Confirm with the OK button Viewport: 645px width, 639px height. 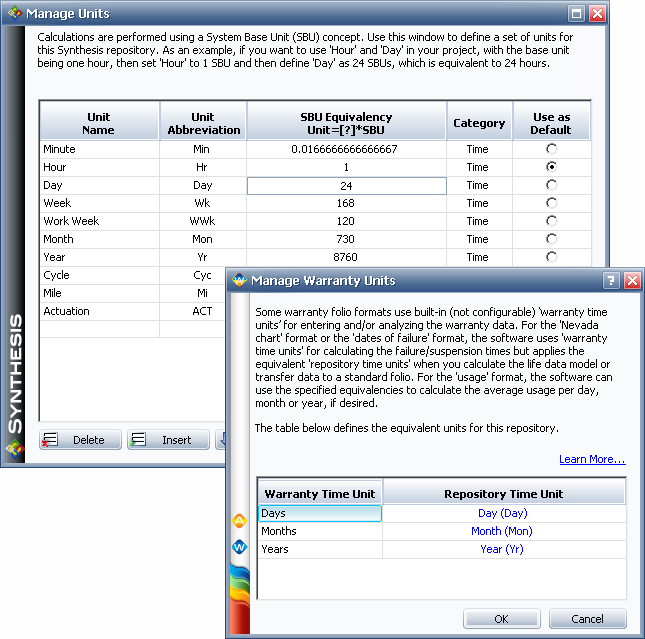(x=501, y=619)
